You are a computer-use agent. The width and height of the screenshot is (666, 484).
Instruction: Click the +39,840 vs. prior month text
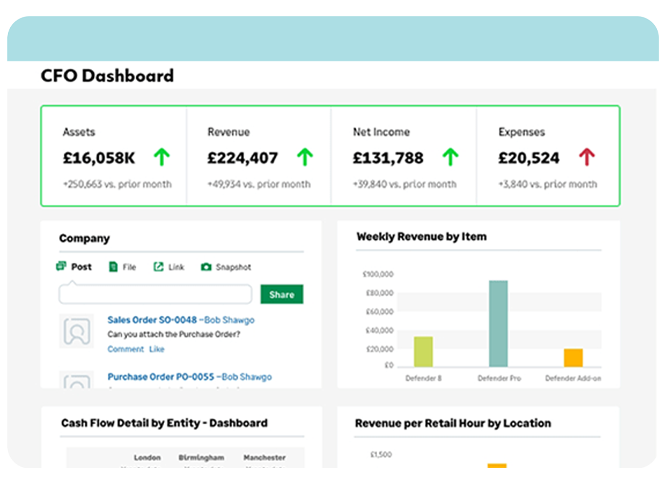405,184
